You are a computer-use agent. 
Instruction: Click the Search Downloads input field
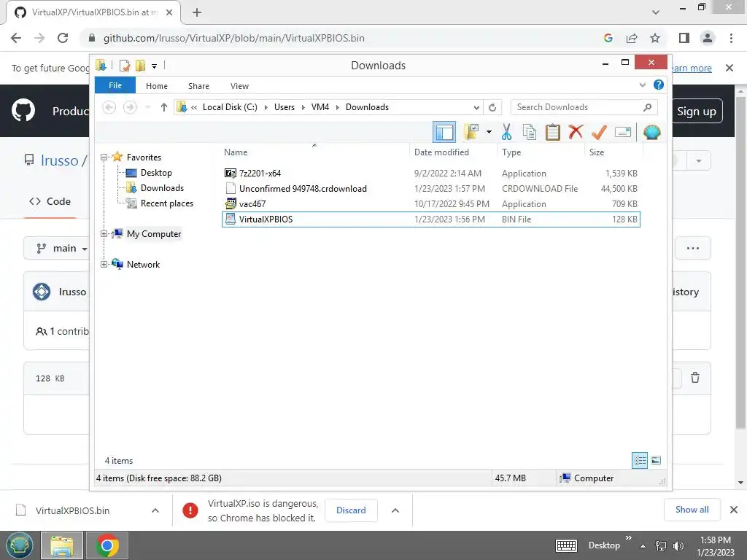click(x=584, y=107)
